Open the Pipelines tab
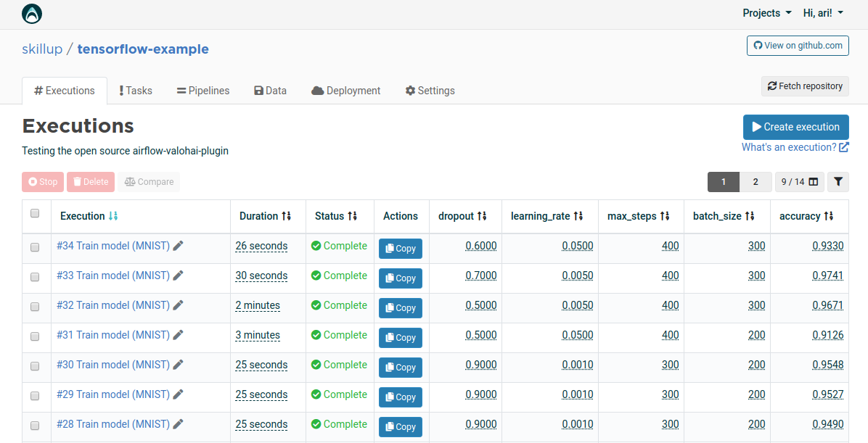This screenshot has height=443, width=868. pos(203,91)
